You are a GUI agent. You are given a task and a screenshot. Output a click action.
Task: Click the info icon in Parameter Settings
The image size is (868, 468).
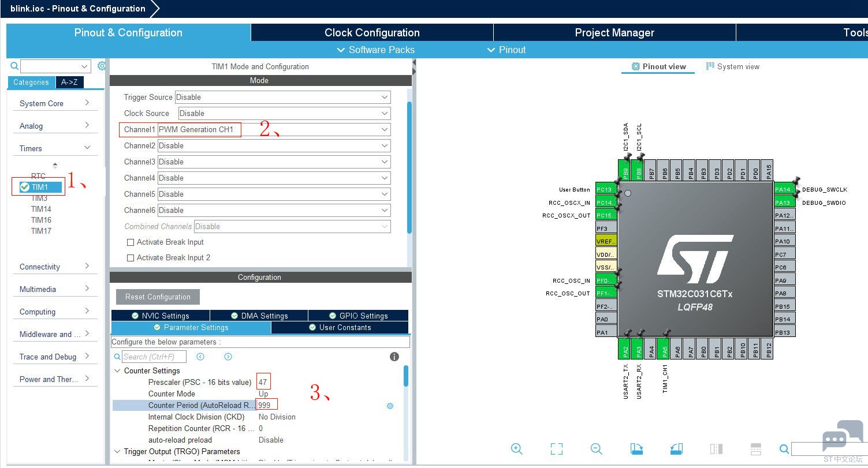pos(394,357)
